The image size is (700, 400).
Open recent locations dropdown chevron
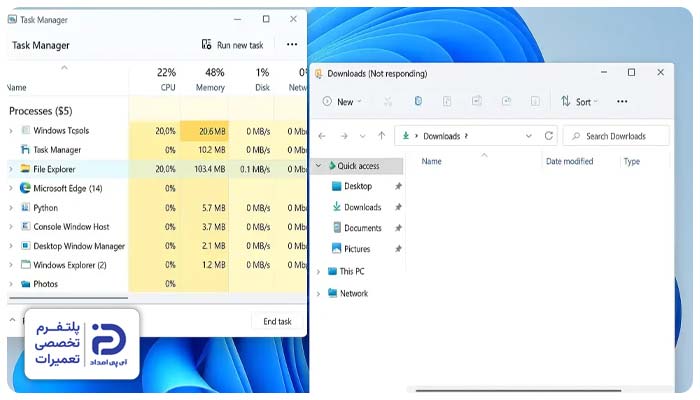tap(362, 136)
